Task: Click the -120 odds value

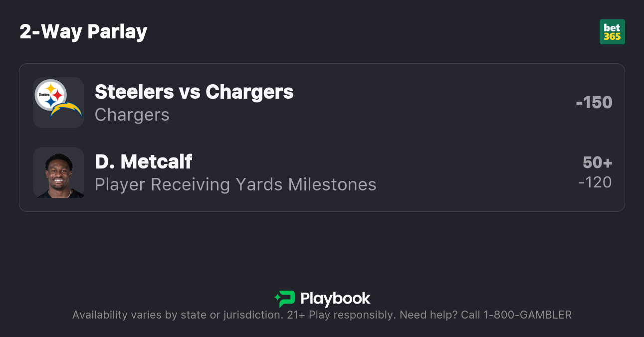Action: (595, 182)
